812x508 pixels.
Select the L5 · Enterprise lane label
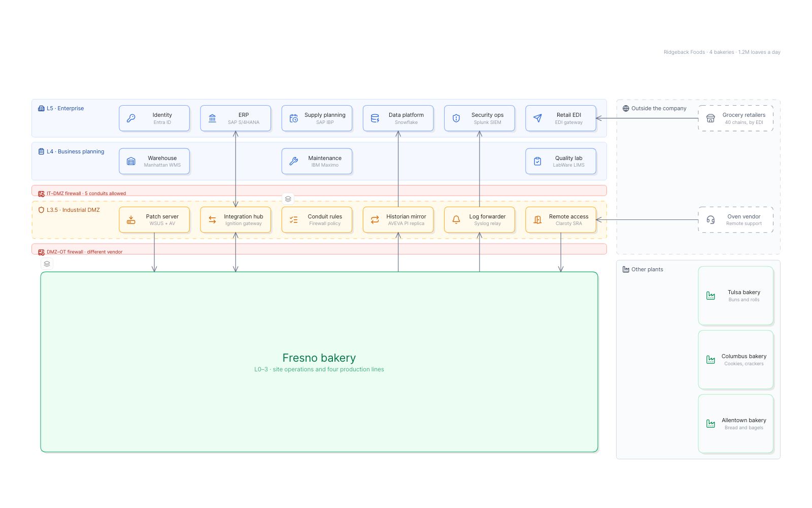[65, 108]
